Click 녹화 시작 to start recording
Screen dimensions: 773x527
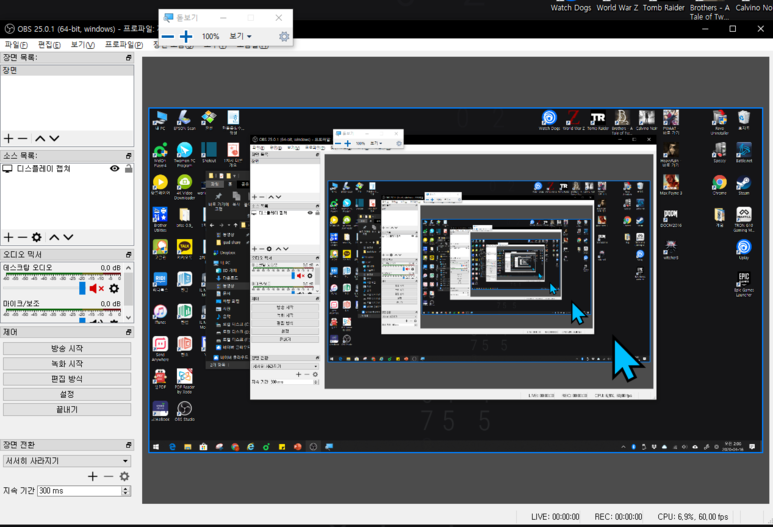pyautogui.click(x=67, y=364)
